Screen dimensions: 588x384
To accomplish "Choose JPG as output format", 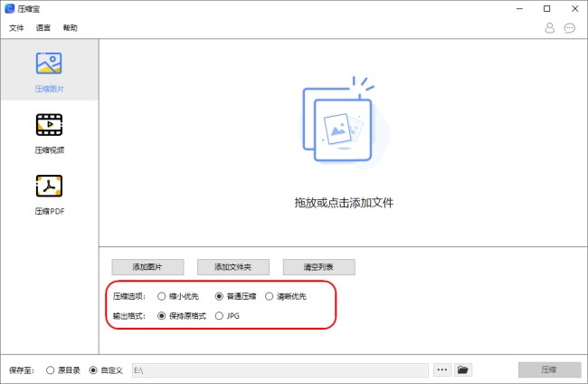I will (x=219, y=316).
